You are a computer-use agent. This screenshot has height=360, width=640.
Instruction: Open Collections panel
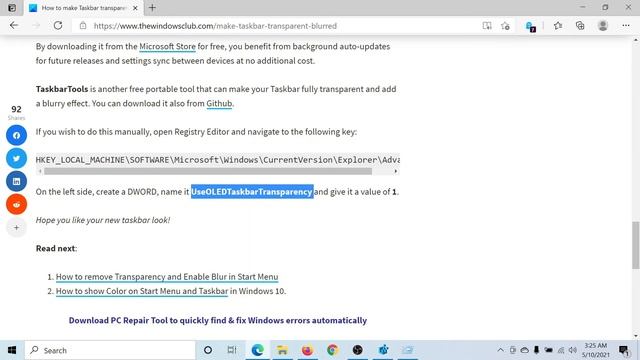pos(580,26)
